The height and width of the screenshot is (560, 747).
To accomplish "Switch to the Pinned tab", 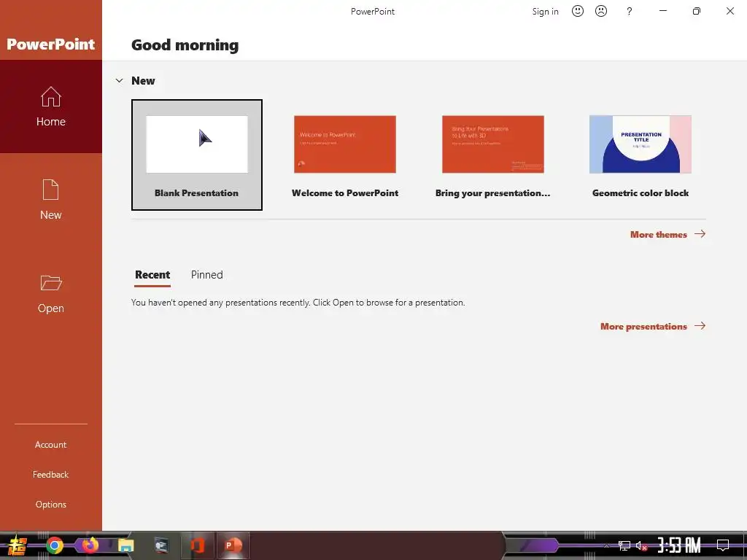I will tap(206, 275).
